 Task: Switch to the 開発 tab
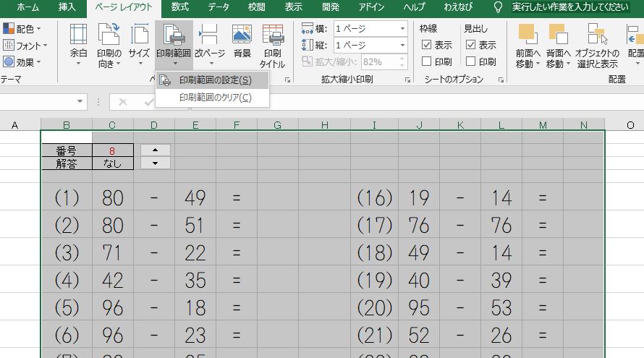pos(331,7)
